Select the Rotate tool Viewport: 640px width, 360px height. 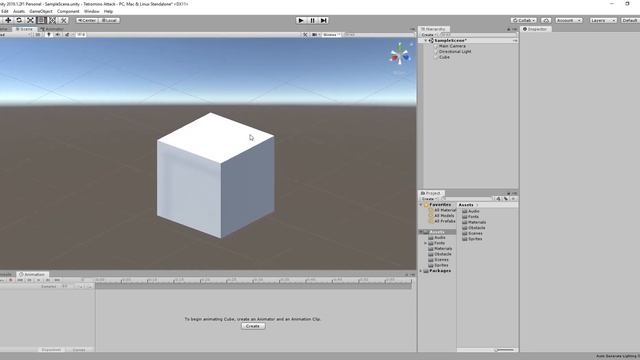coord(19,20)
